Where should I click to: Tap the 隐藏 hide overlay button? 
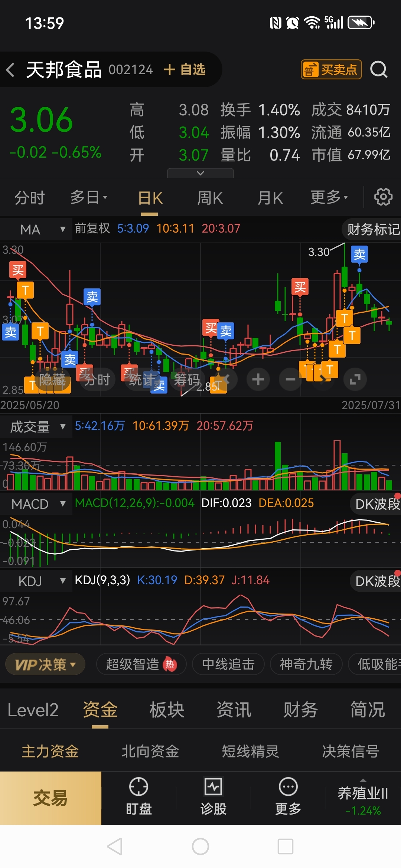(x=52, y=379)
